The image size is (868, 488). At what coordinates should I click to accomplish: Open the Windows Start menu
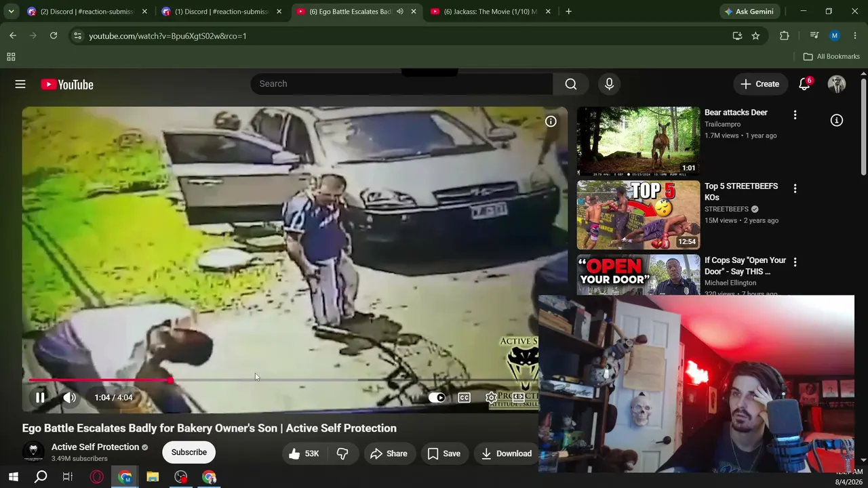[x=13, y=477]
